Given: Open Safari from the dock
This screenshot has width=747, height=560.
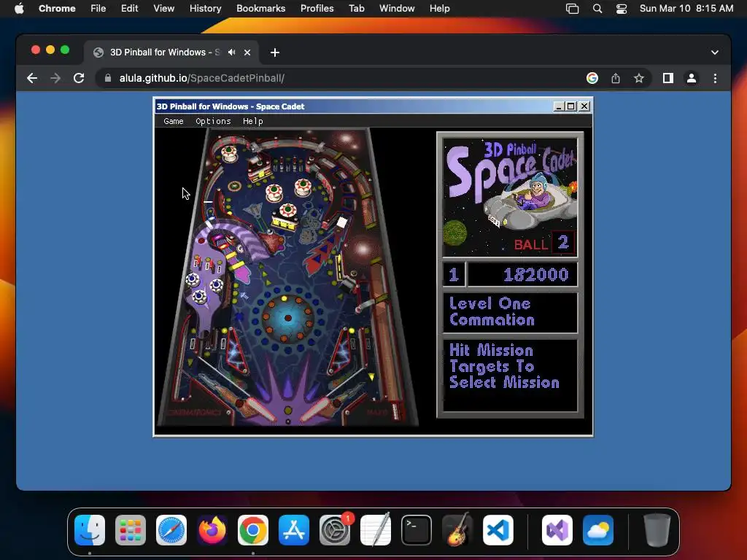Looking at the screenshot, I should [171, 530].
